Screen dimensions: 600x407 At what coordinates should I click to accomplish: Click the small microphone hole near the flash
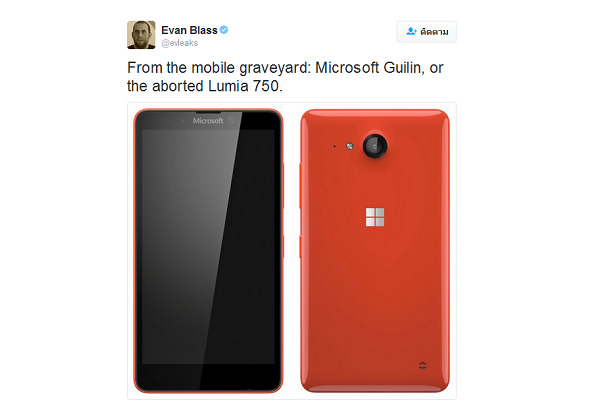point(334,146)
